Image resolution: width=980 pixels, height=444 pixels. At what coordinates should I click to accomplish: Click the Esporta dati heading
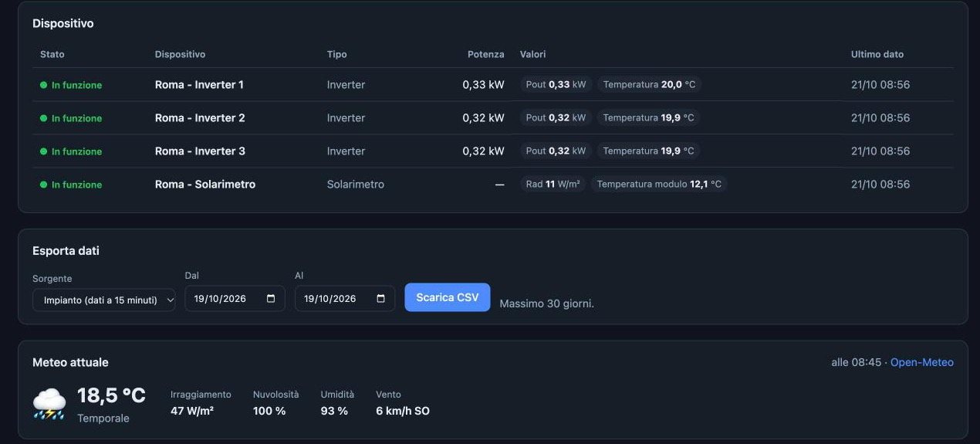66,251
